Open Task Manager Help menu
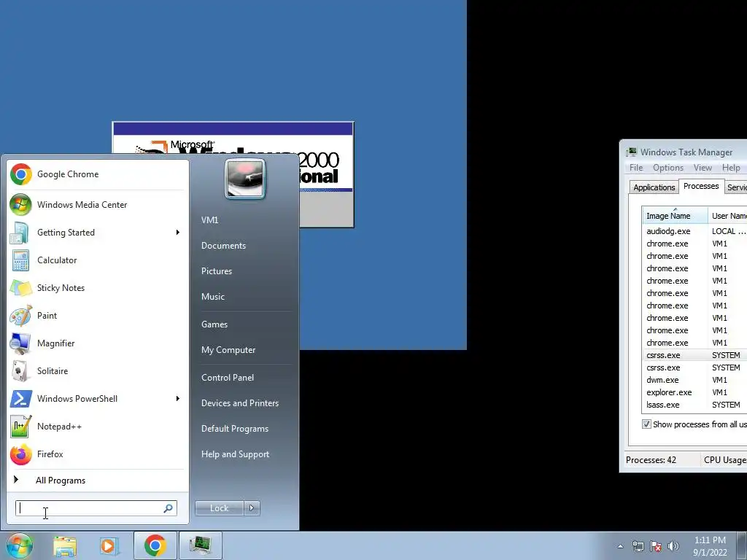The width and height of the screenshot is (747, 560). point(731,168)
